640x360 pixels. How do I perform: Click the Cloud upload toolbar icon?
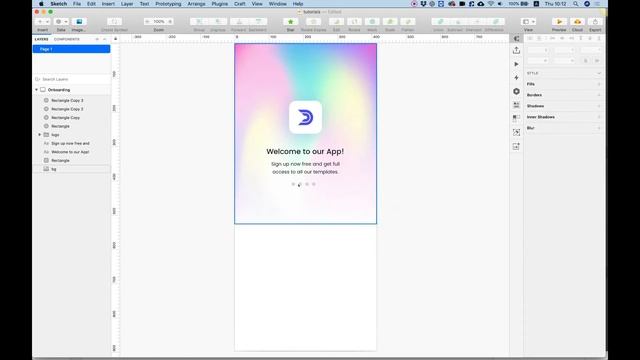point(577,22)
